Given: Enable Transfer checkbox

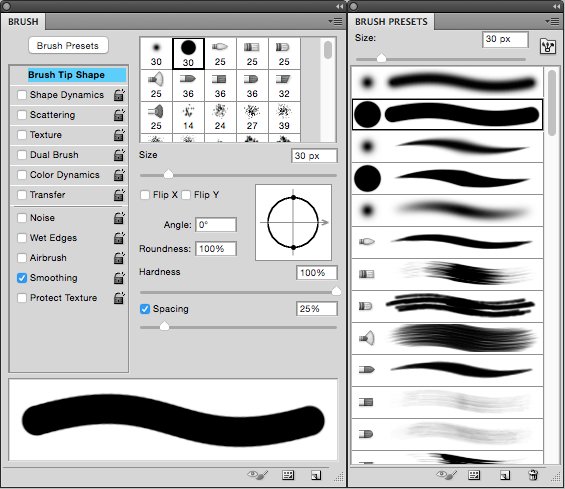Looking at the screenshot, I should tap(22, 195).
